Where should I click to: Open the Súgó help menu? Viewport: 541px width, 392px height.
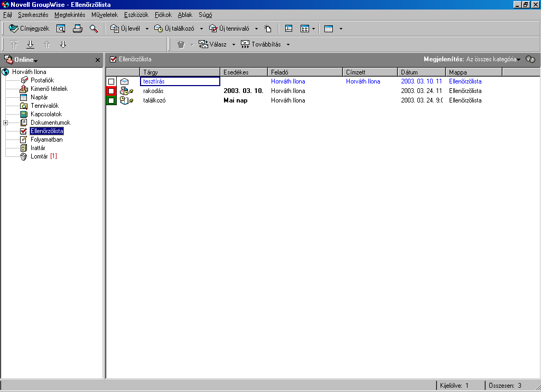tap(206, 15)
